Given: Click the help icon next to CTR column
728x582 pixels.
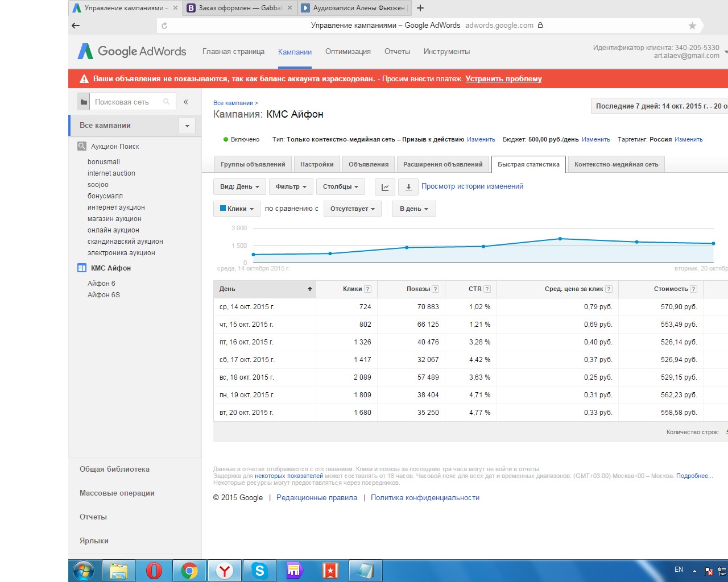Looking at the screenshot, I should click(x=487, y=289).
